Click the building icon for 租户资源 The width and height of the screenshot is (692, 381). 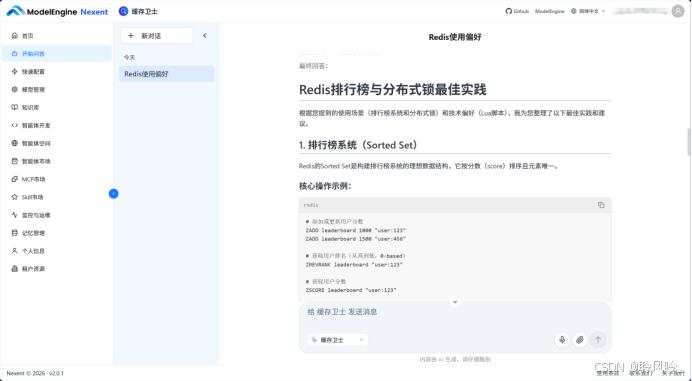point(15,268)
